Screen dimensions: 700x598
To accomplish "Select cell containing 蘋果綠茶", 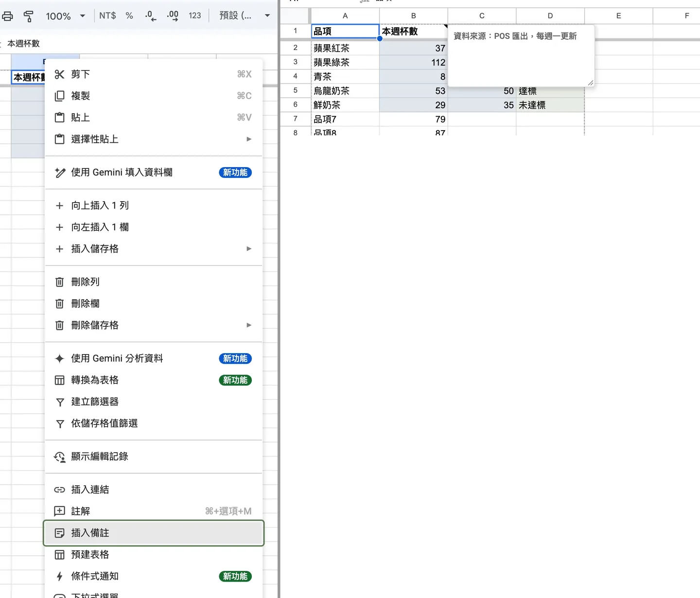I will pyautogui.click(x=345, y=62).
